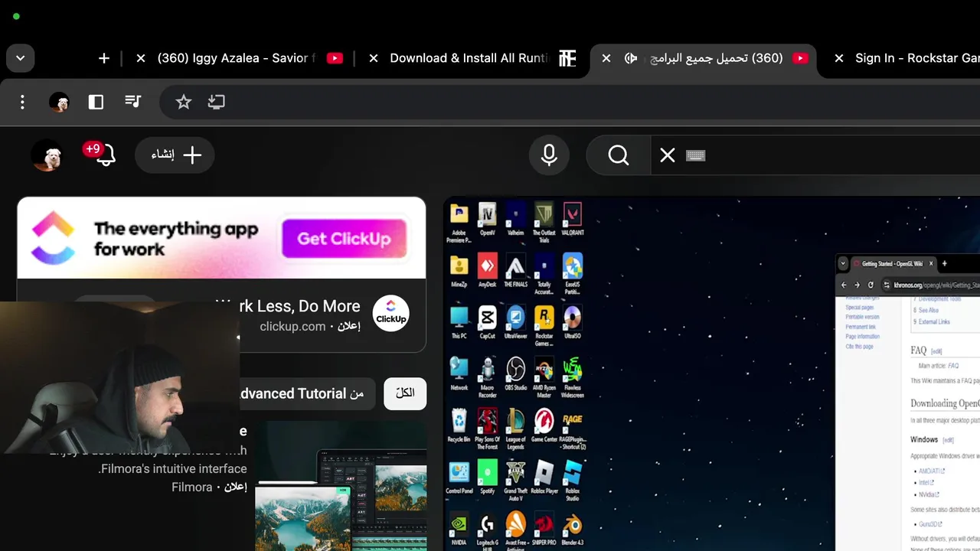The width and height of the screenshot is (980, 551).
Task: Click back arrow in the OpenGL Wiki browser
Action: coord(844,285)
